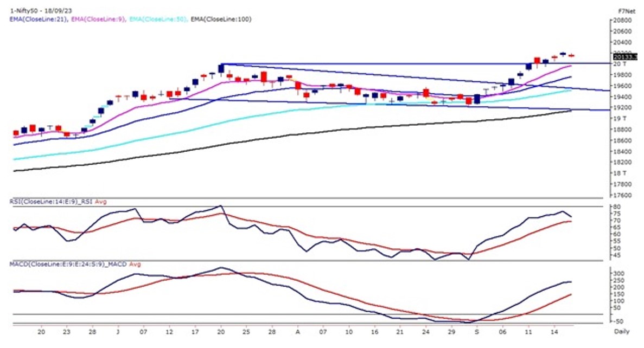Click the highlighted current price tag 20133

(624, 56)
